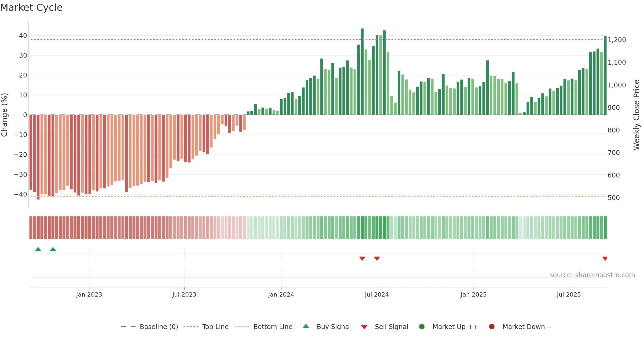Viewport: 644px width, 362px height.
Task: Click the green Market Up legend circle
Action: (422, 327)
